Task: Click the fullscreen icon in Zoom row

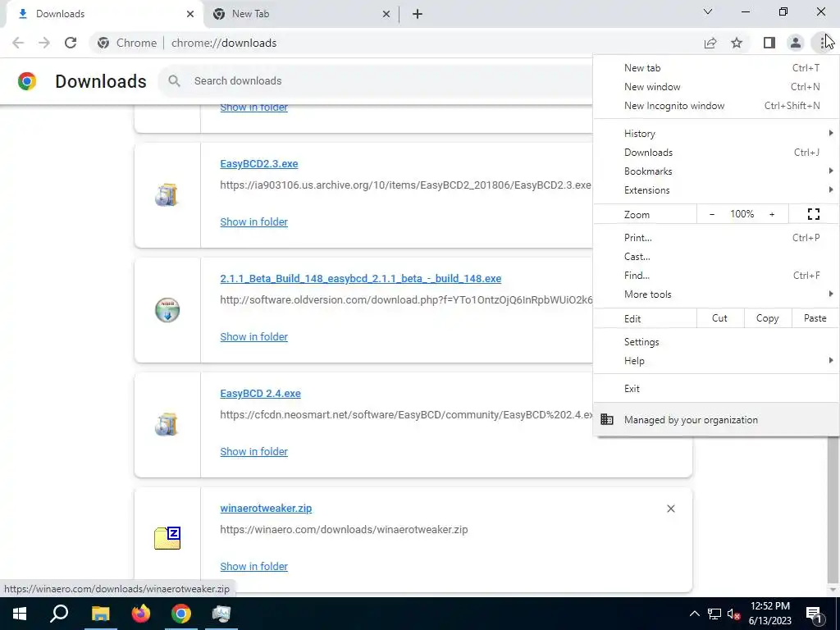Action: click(813, 214)
